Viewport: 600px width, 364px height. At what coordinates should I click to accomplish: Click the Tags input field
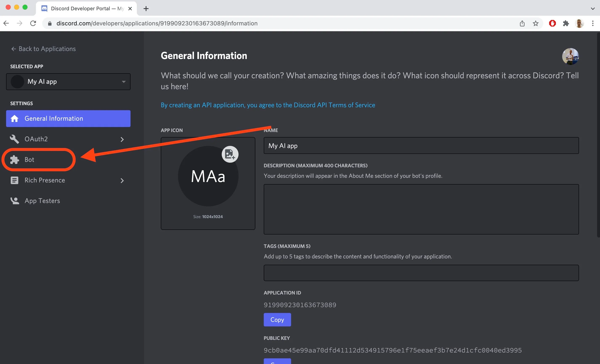[421, 273]
